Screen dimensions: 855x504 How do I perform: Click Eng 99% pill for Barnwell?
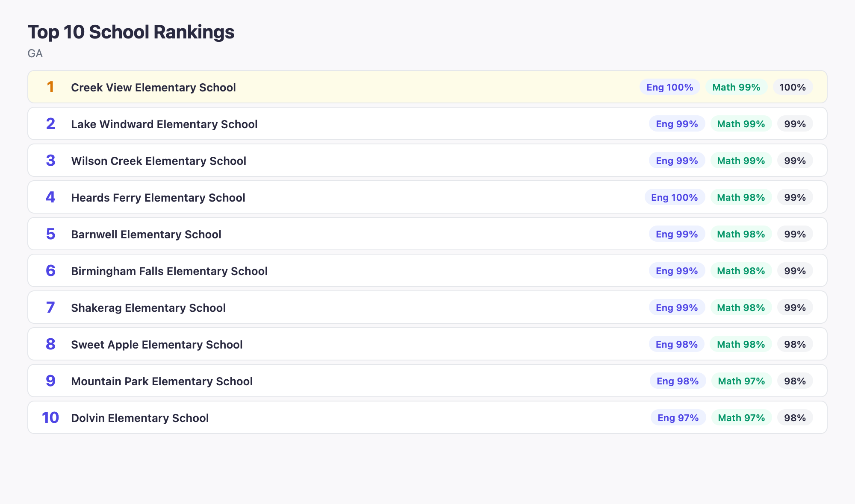pos(677,234)
